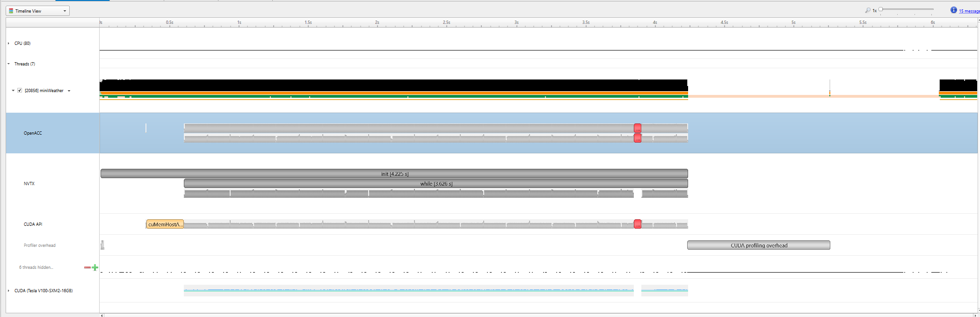Click red minus to hide threads

87,267
